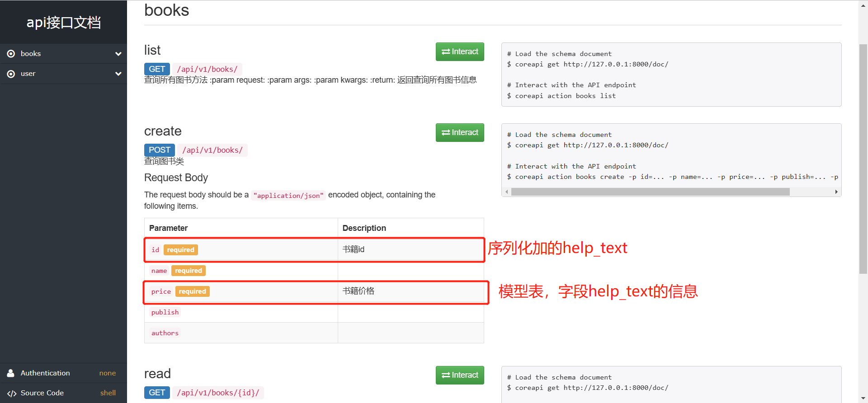Expand the user sidebar chevron
The height and width of the screenshot is (403, 868).
click(x=118, y=74)
